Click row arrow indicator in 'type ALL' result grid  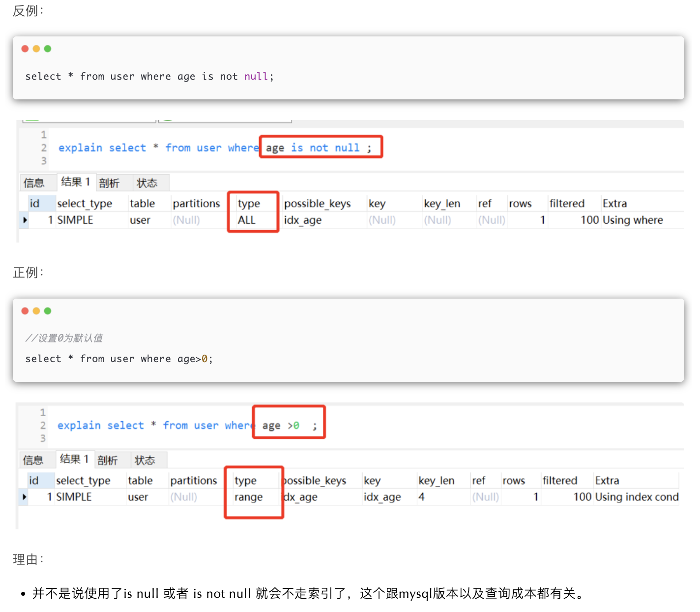[25, 220]
